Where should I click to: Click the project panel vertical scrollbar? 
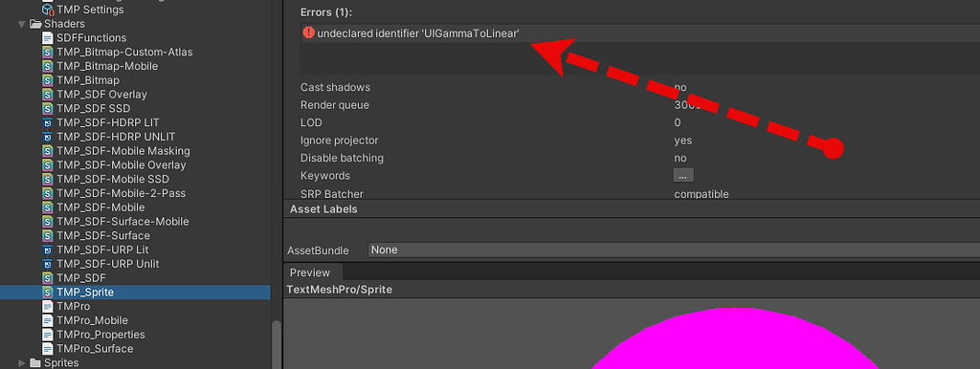pos(277,345)
